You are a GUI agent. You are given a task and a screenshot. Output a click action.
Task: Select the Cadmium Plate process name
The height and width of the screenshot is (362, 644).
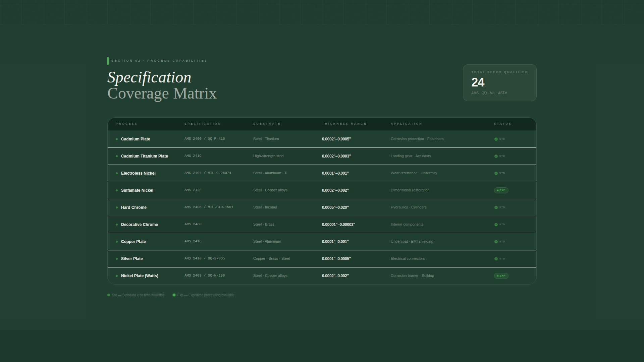click(x=136, y=139)
